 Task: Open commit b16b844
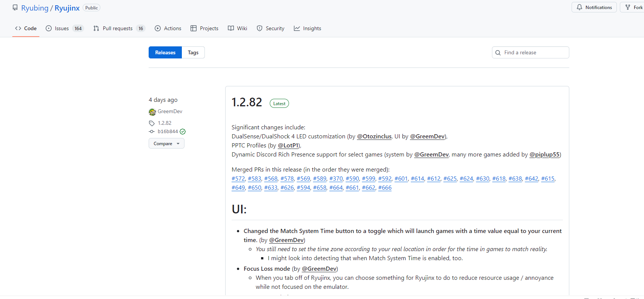[x=168, y=131]
